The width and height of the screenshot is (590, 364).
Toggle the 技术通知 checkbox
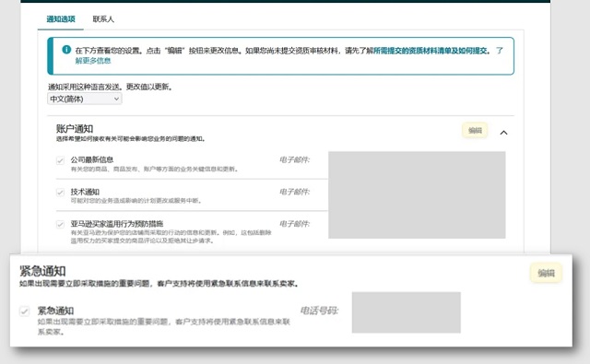[60, 193]
